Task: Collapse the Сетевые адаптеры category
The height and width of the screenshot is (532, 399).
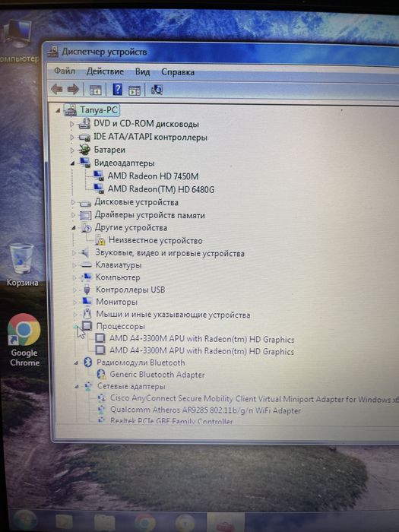Action: [77, 386]
